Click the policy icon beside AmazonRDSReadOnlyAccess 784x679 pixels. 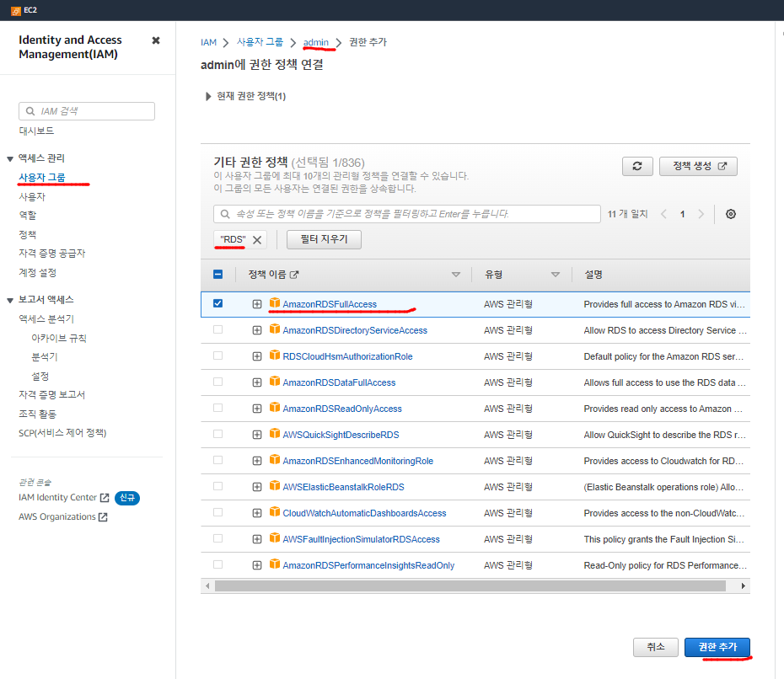tap(275, 407)
